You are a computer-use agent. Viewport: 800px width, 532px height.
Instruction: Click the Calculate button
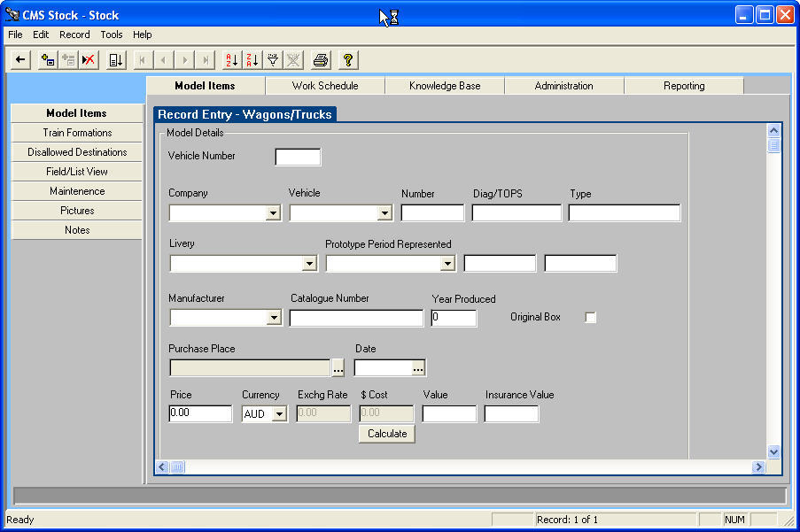coord(387,434)
